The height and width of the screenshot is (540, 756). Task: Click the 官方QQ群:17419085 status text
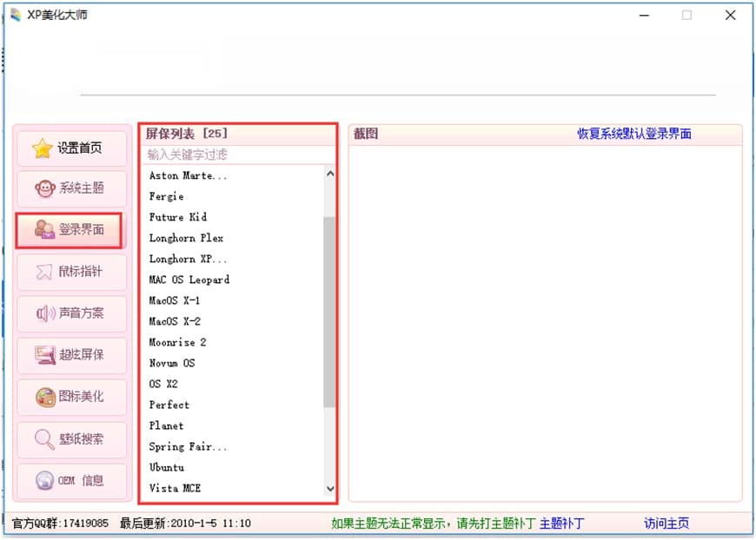60,524
